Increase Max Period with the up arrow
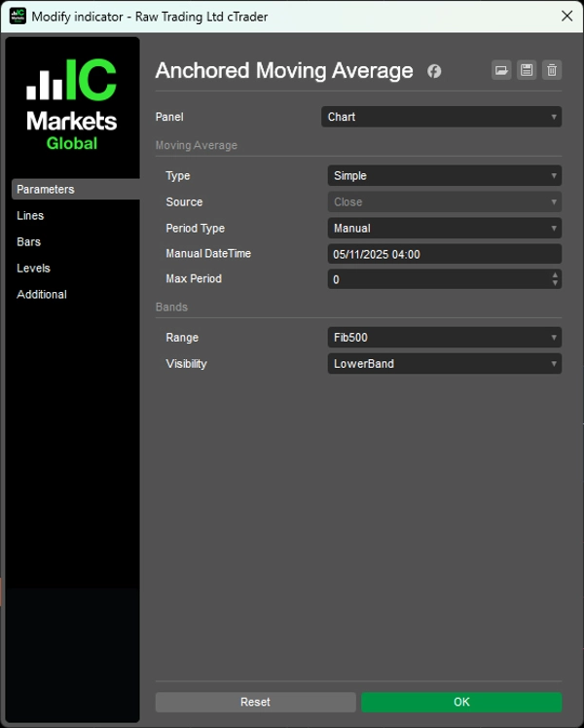The image size is (584, 728). point(555,274)
